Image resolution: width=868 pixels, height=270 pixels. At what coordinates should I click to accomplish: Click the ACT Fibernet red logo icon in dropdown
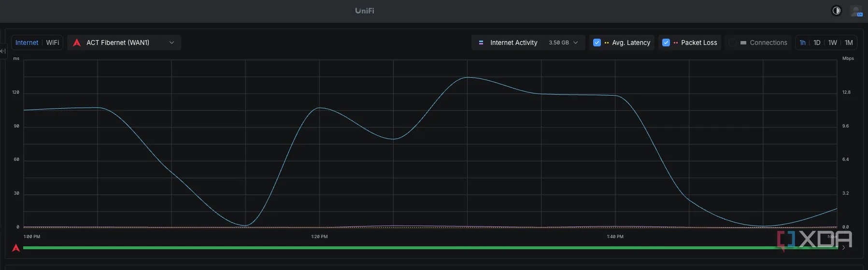[x=77, y=43]
